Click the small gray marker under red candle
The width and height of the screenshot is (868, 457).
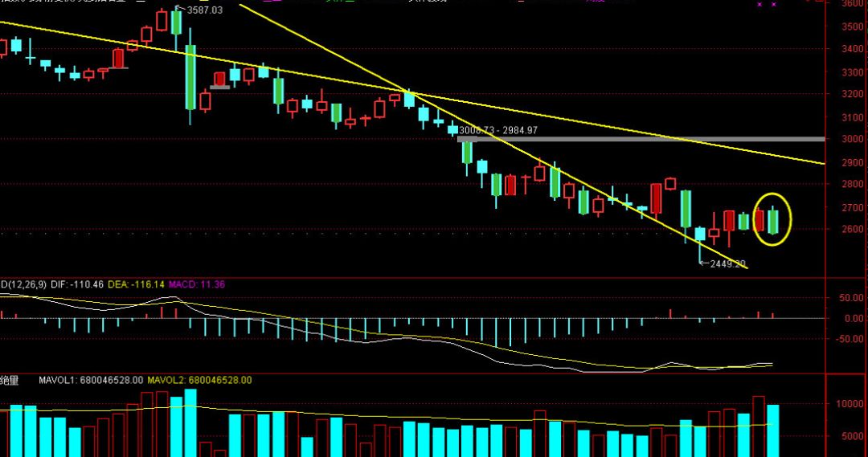(219, 86)
